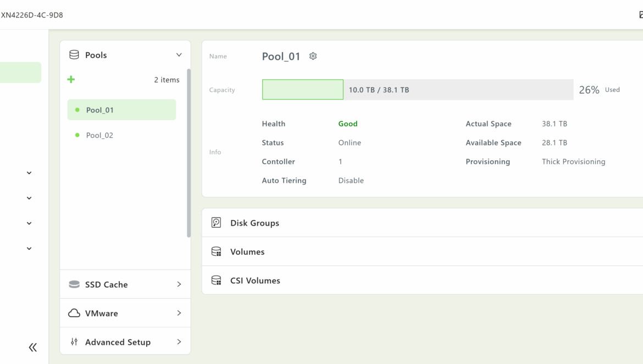643x364 pixels.
Task: Open the Volumes section
Action: pyautogui.click(x=247, y=251)
